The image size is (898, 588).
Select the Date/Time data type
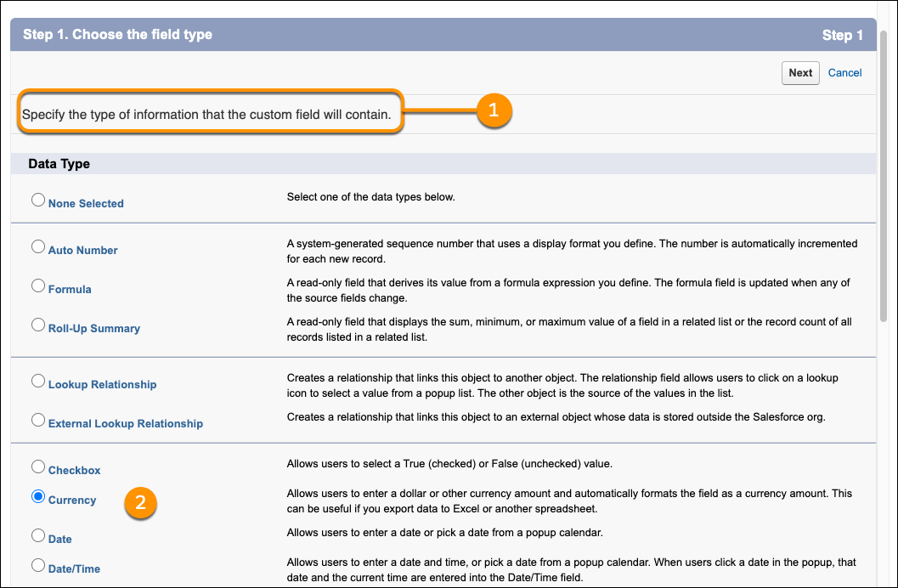tap(37, 563)
